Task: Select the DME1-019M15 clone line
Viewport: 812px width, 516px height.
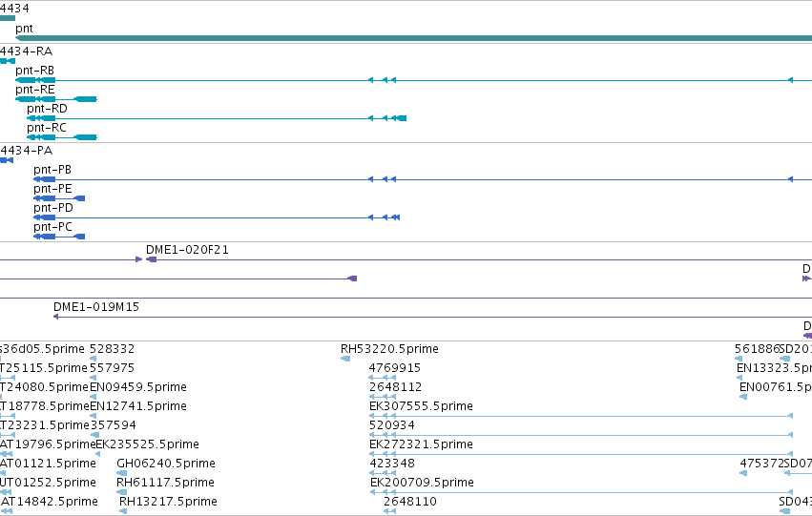Action: point(432,317)
